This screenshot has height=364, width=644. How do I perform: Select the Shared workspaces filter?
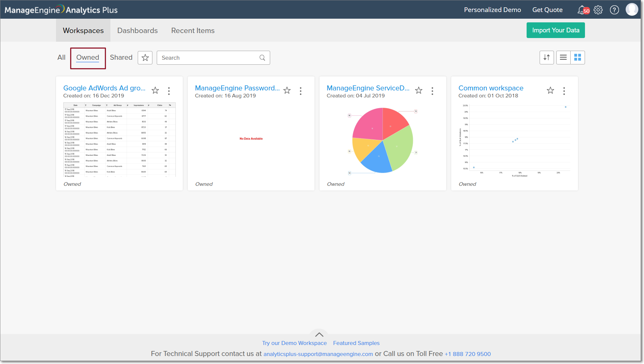[121, 57]
